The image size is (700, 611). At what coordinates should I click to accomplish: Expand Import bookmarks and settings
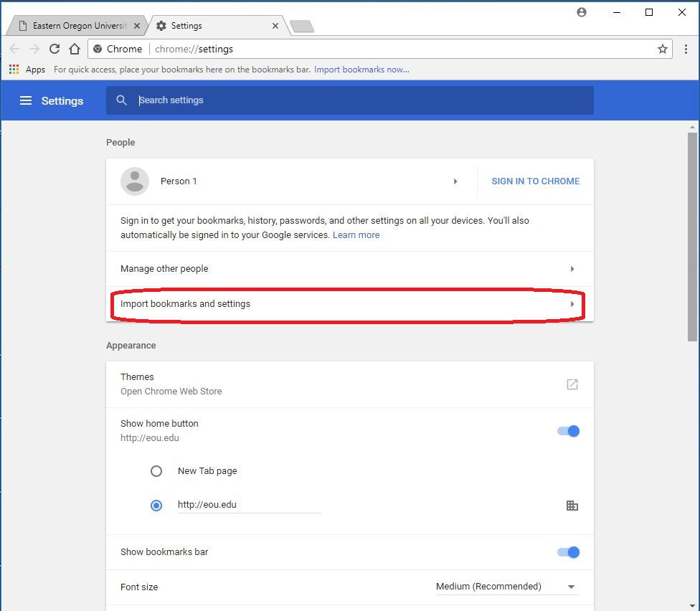[x=349, y=304]
